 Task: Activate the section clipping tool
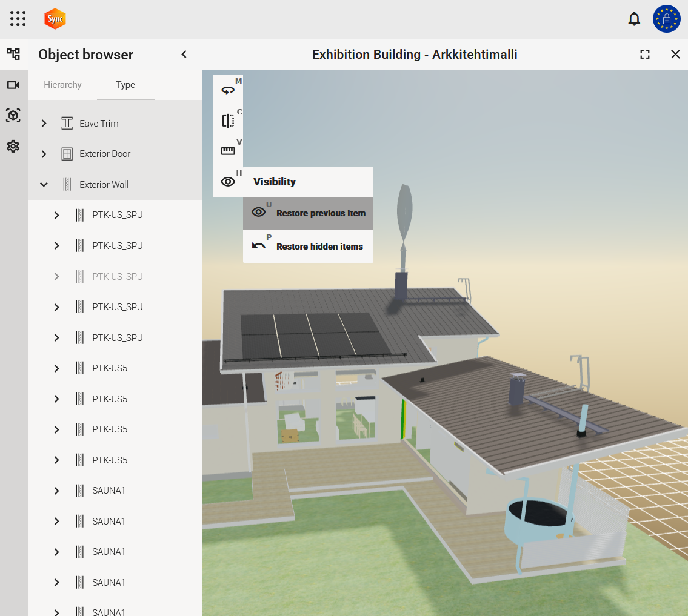coord(228,121)
